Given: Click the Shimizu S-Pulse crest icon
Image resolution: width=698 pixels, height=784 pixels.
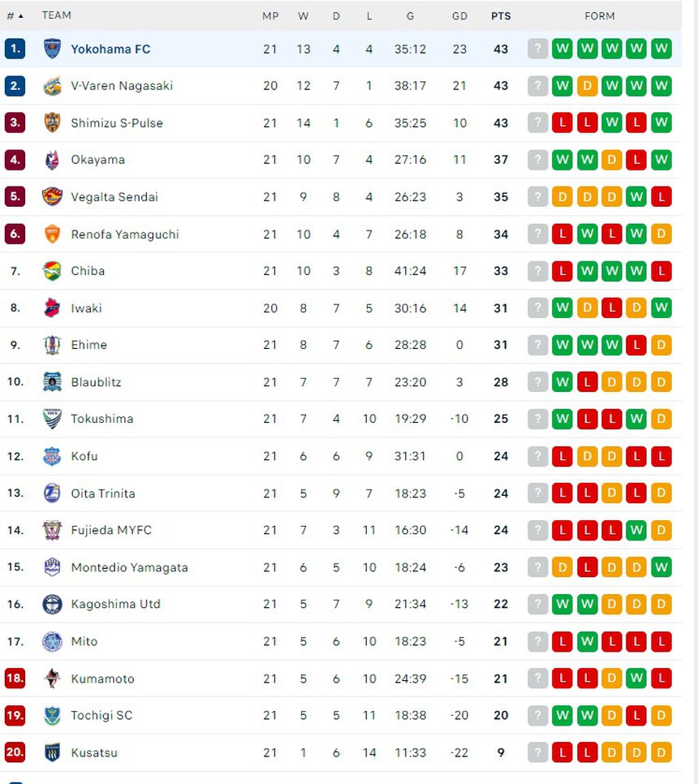Looking at the screenshot, I should (x=52, y=123).
